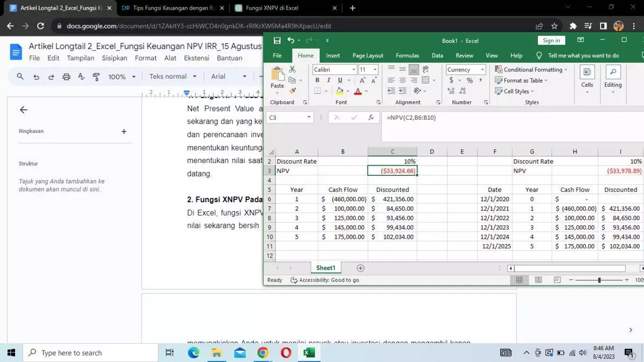Click the Insert Function fx icon
644x362 pixels.
click(370, 117)
